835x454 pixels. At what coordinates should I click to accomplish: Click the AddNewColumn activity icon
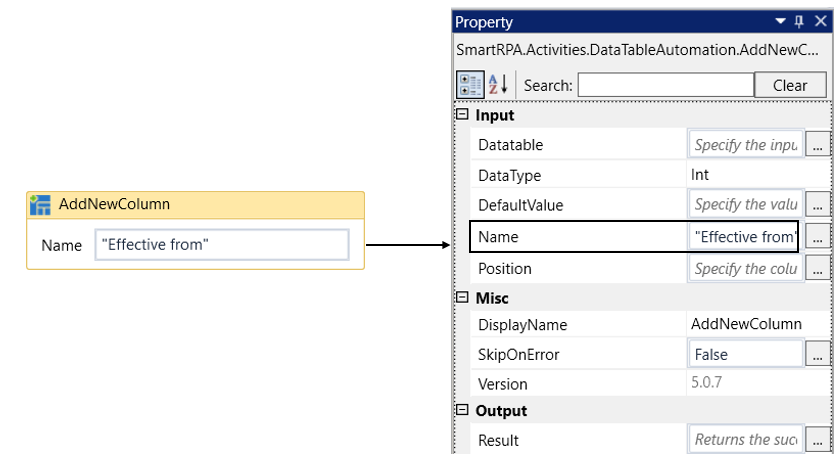[41, 205]
